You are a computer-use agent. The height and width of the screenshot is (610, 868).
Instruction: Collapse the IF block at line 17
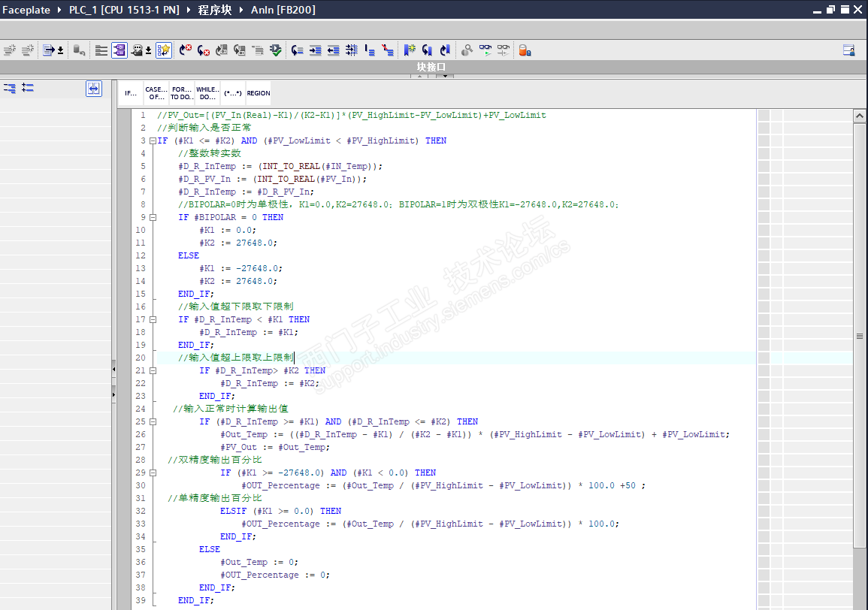pyautogui.click(x=153, y=319)
